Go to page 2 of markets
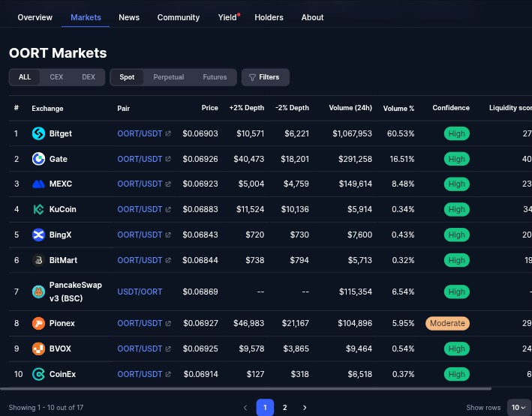 pos(284,408)
